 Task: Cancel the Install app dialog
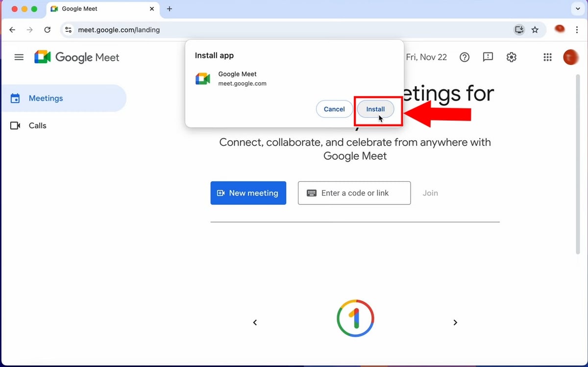pyautogui.click(x=334, y=109)
